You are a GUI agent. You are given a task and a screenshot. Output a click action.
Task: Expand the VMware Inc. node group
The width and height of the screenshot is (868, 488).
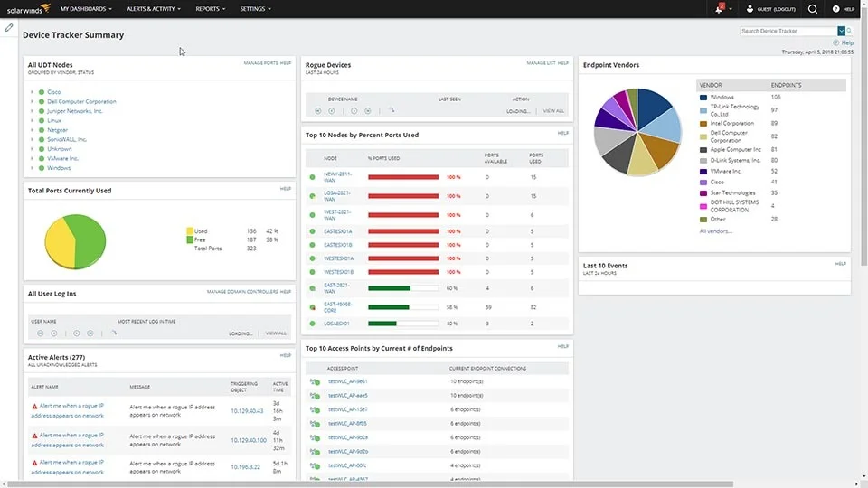pyautogui.click(x=32, y=158)
